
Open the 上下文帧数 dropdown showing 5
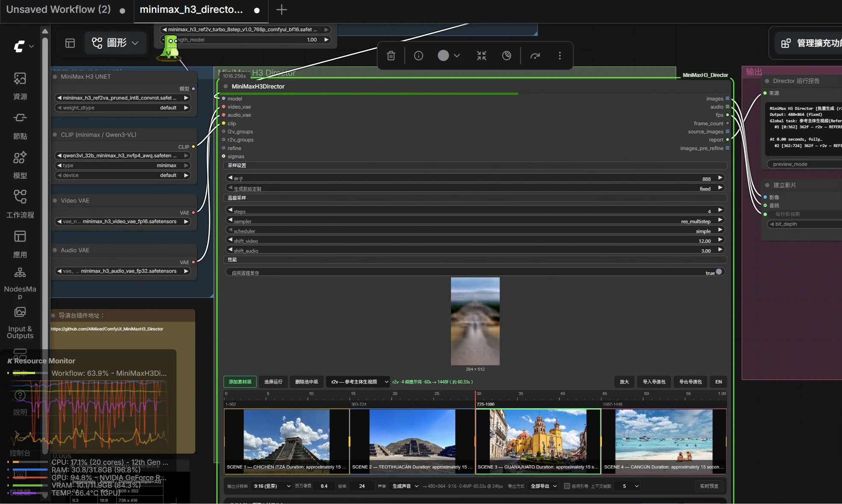pos(628,486)
